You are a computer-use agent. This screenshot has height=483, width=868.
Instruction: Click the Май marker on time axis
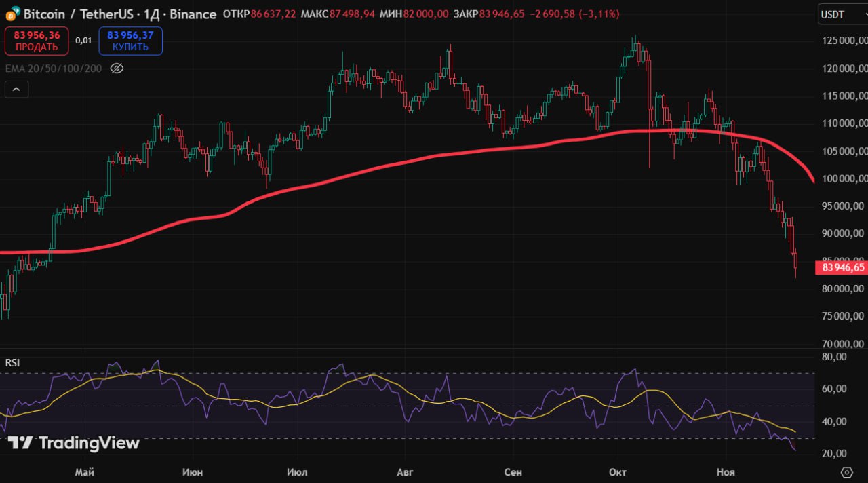84,472
